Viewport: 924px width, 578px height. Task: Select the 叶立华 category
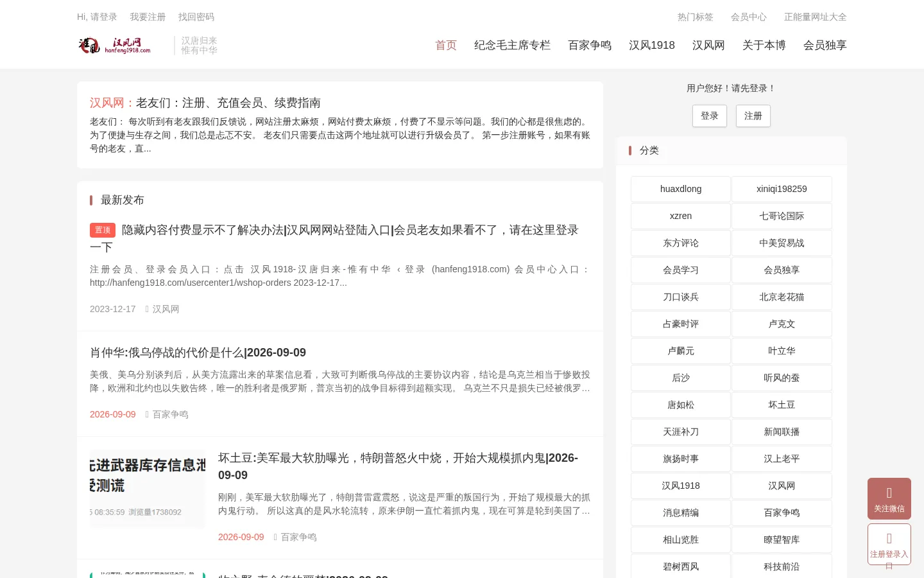[x=782, y=351]
